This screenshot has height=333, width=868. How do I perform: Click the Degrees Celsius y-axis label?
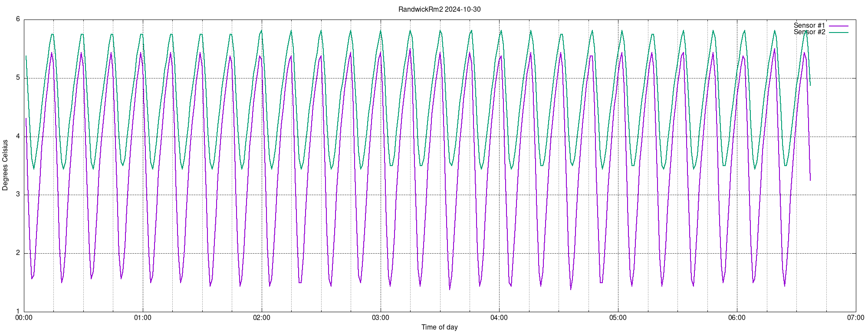point(5,165)
